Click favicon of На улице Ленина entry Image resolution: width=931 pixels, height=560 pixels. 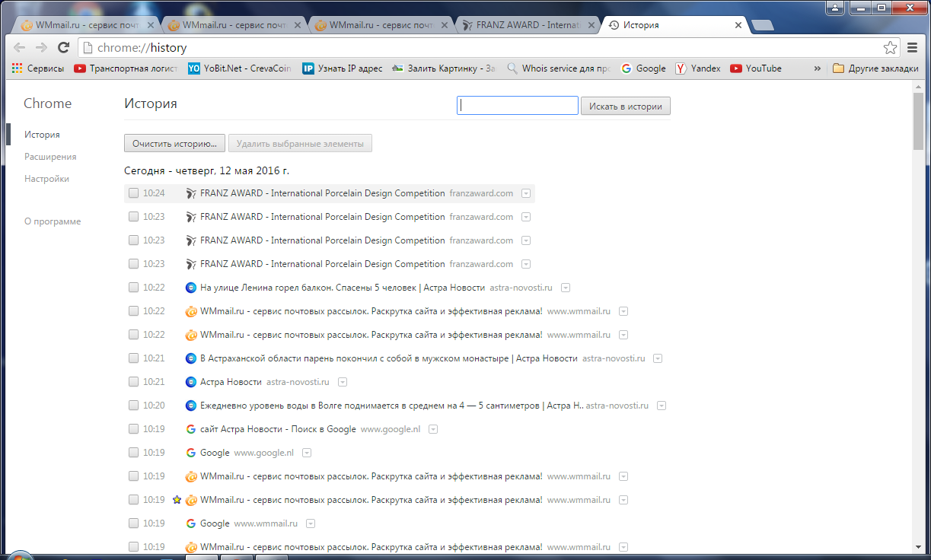point(191,288)
